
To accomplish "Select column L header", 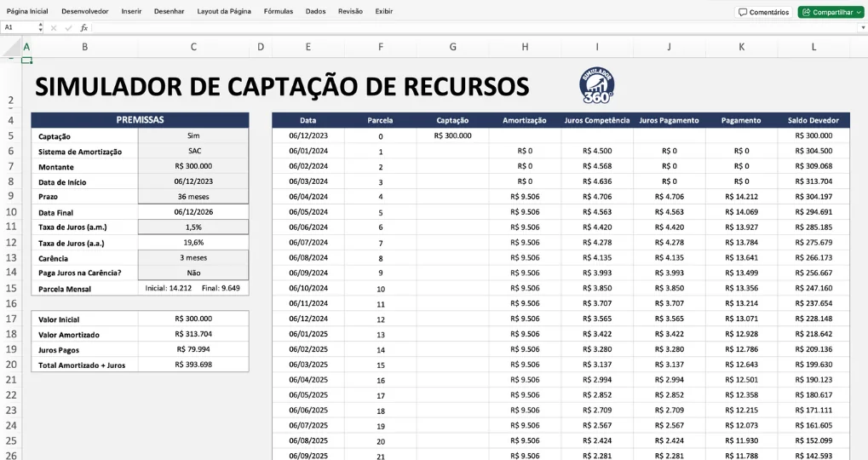I will click(x=813, y=47).
